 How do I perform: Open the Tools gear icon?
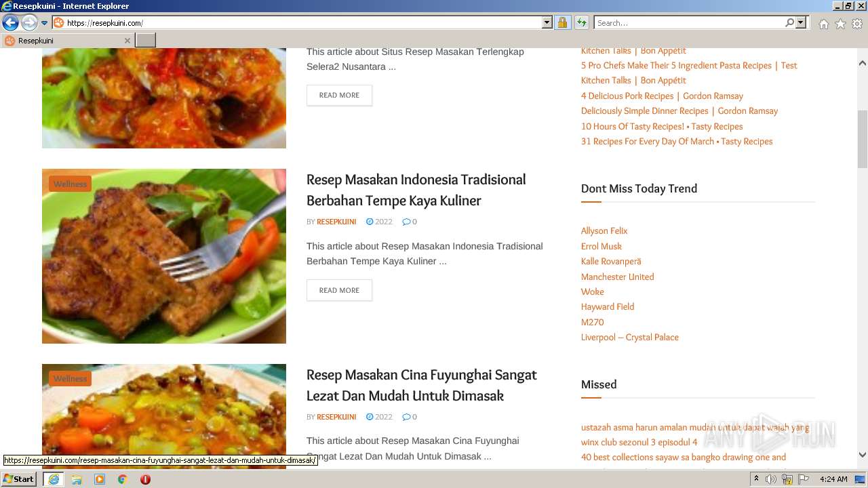[x=857, y=24]
